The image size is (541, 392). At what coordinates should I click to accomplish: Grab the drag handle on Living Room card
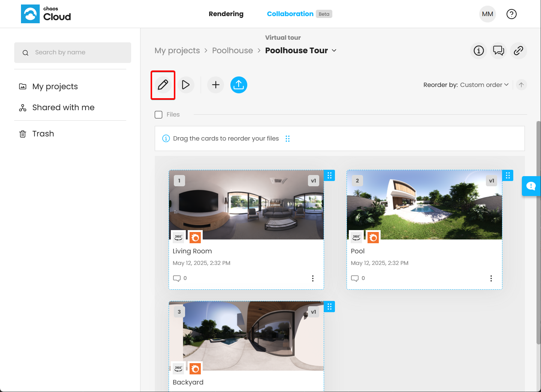point(329,175)
